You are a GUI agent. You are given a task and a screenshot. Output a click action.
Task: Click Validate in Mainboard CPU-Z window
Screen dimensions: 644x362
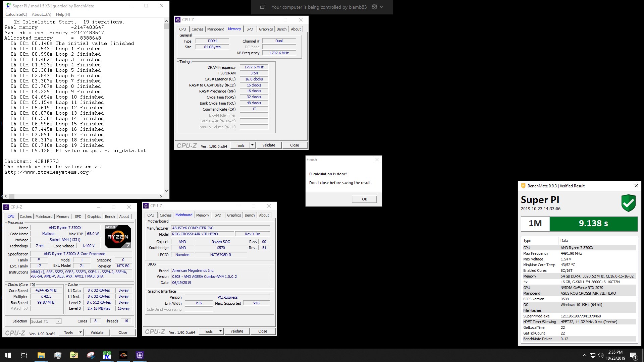(x=237, y=331)
